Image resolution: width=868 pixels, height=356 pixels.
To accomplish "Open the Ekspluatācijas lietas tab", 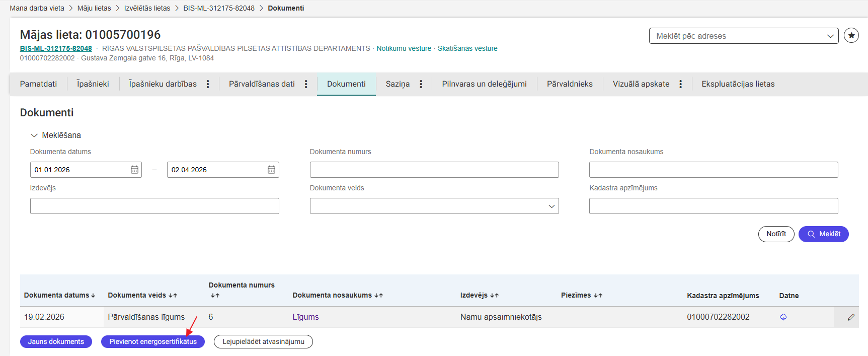I will [738, 84].
